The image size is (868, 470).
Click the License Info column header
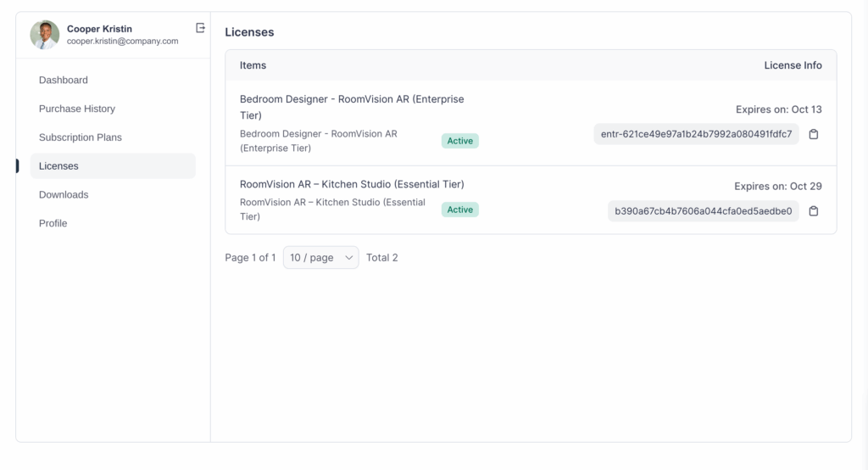click(793, 65)
